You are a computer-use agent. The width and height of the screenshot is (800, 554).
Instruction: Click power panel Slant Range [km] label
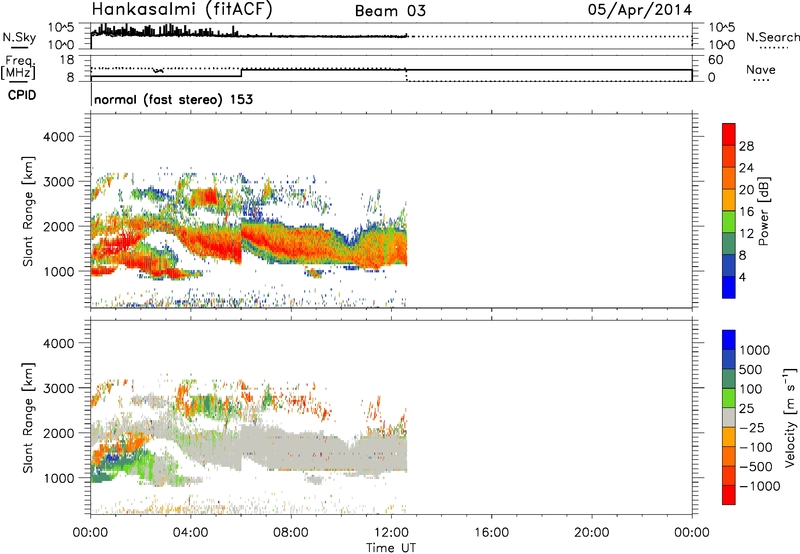point(28,212)
